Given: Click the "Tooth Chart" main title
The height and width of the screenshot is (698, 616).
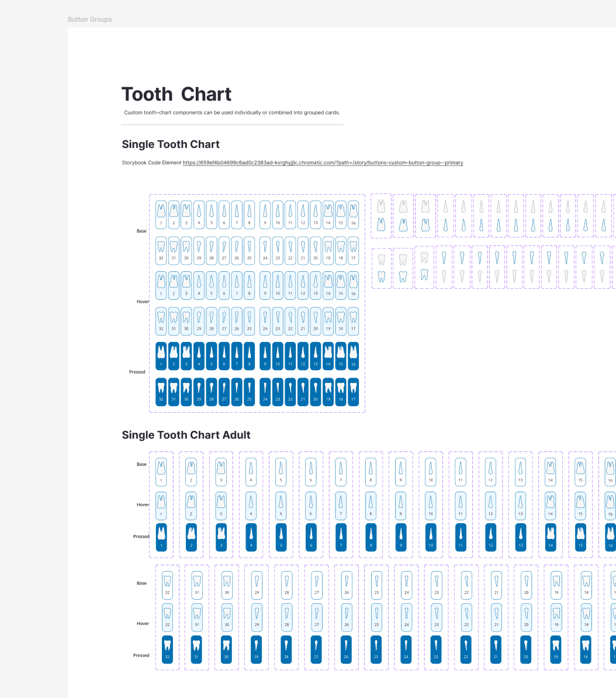Looking at the screenshot, I should click(x=177, y=94).
